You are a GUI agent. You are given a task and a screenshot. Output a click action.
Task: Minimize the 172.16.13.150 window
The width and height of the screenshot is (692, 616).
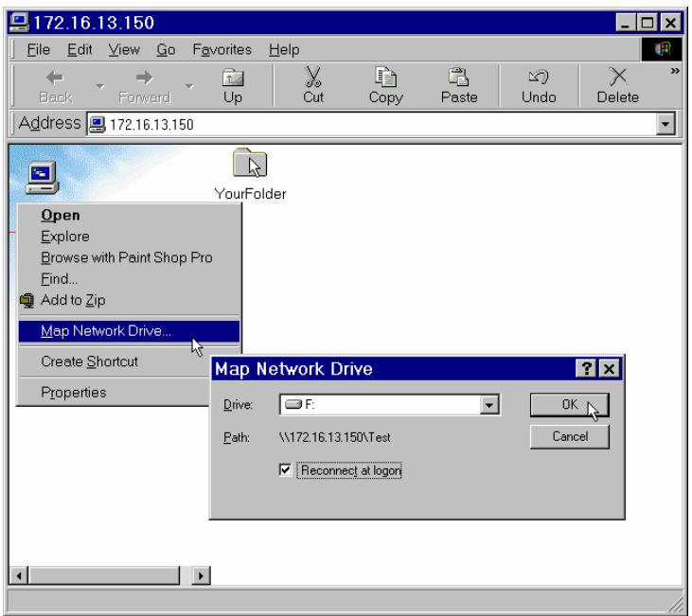click(x=626, y=22)
